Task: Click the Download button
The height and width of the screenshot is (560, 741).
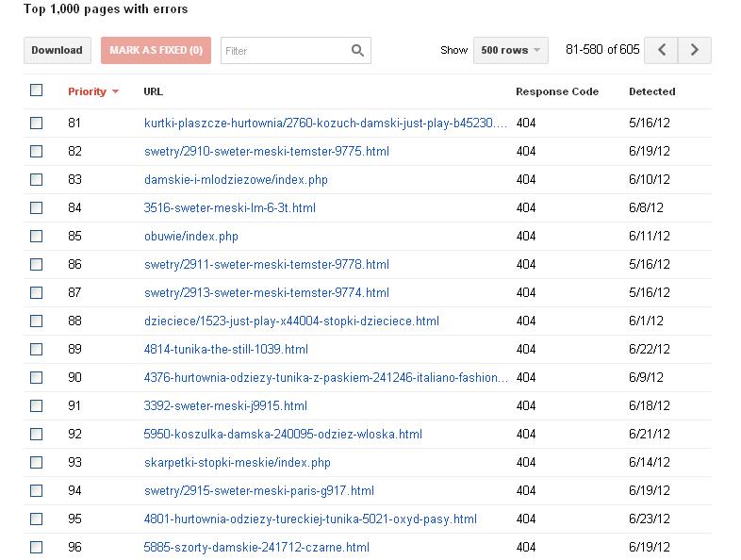Action: click(x=57, y=51)
